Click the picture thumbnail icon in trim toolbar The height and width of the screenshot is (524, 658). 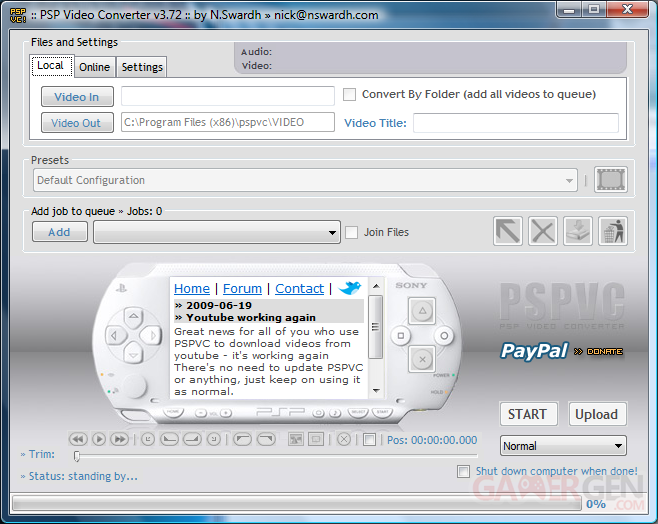[x=296, y=439]
